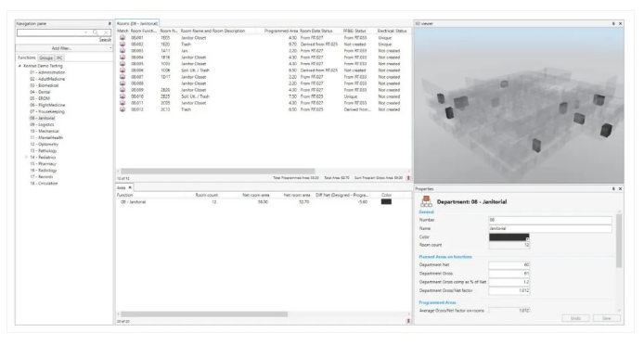Image resolution: width=644 pixels, height=345 pixels.
Task: Select 15 - Pharmacy in the tree
Action: click(43, 164)
